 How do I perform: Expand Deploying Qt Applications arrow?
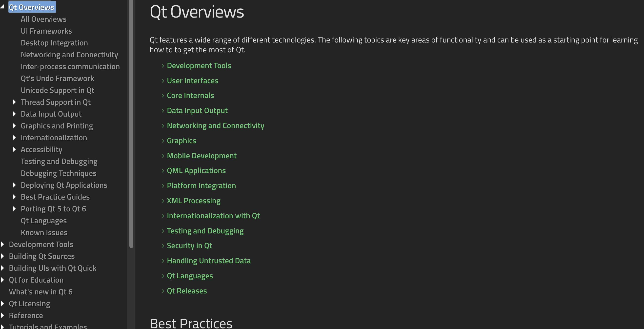[x=14, y=185]
